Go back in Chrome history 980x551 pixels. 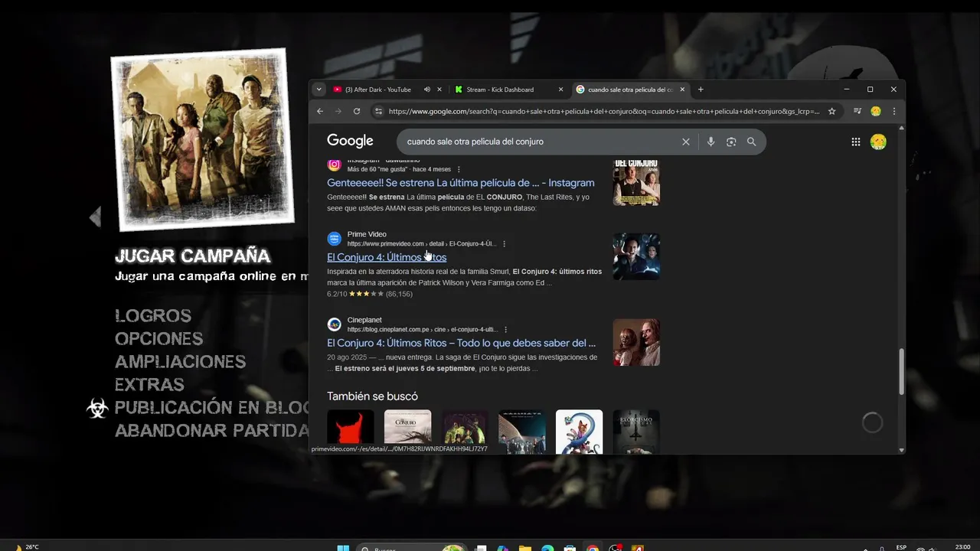pos(320,111)
